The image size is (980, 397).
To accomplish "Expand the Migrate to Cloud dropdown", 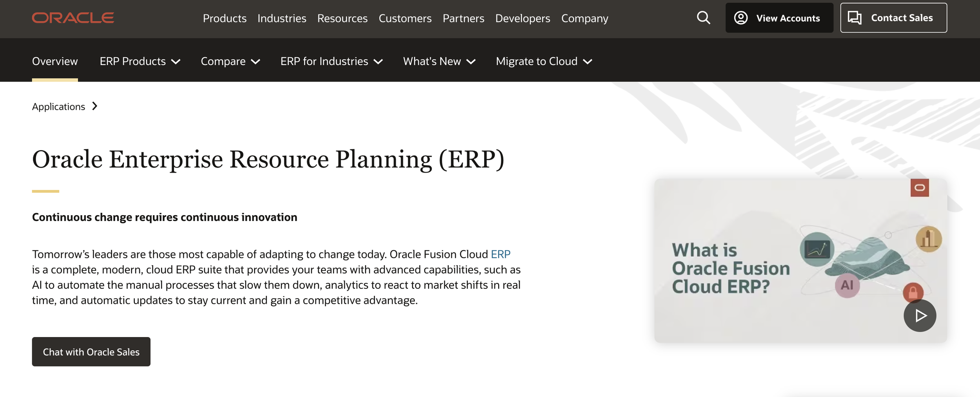I will (544, 61).
